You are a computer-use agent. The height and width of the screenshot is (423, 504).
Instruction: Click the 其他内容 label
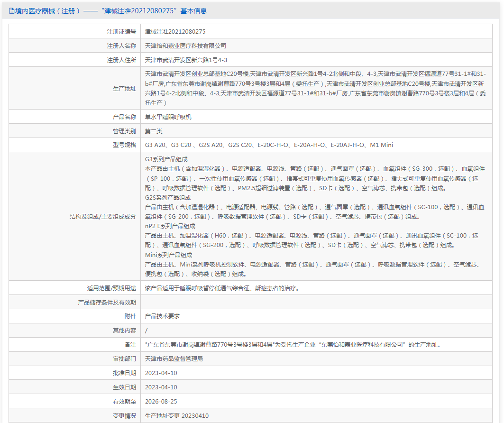click(124, 331)
